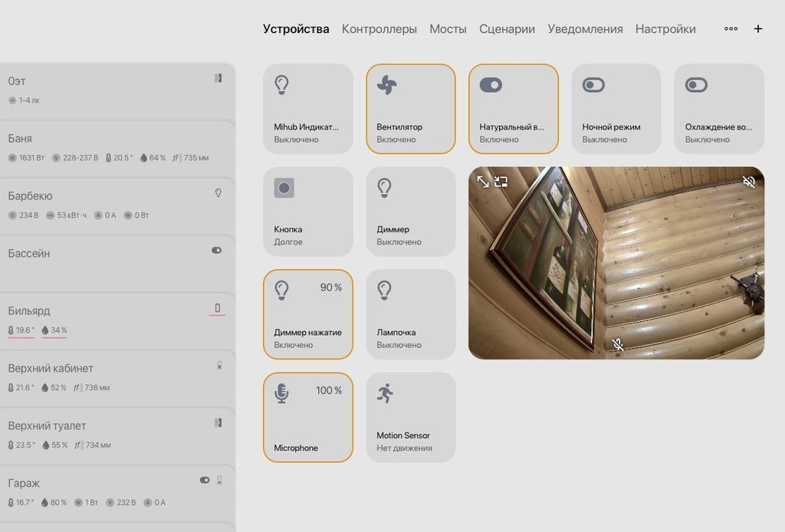This screenshot has height=532, width=785.
Task: Click the Лампочка bulb icon
Action: (384, 291)
